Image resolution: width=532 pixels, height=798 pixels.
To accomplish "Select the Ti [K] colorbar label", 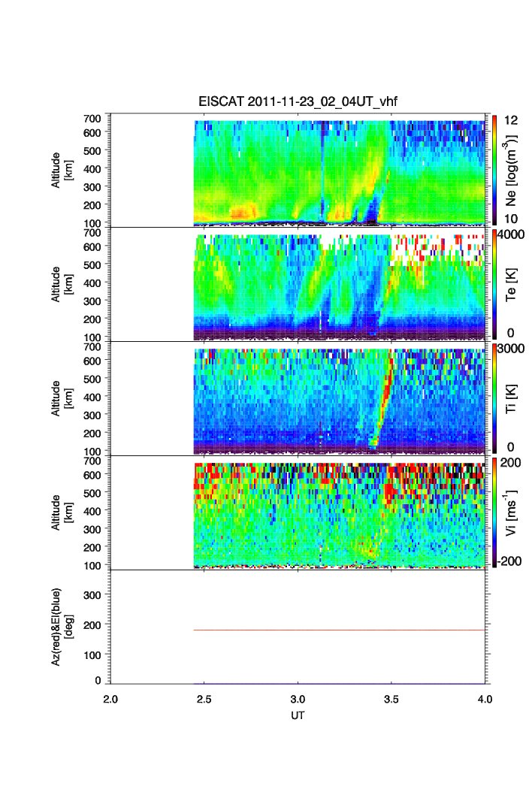I will coord(511,398).
